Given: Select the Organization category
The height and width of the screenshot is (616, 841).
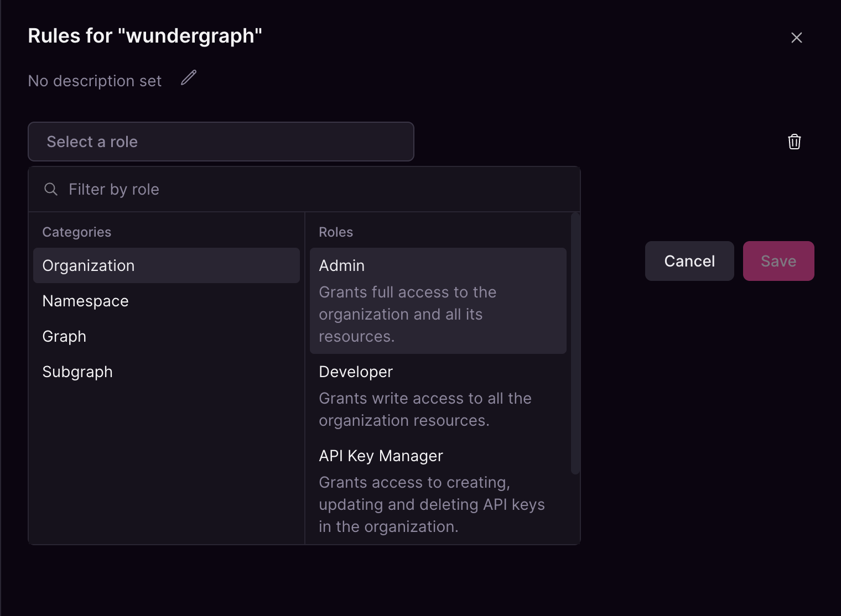Looking at the screenshot, I should pos(88,265).
